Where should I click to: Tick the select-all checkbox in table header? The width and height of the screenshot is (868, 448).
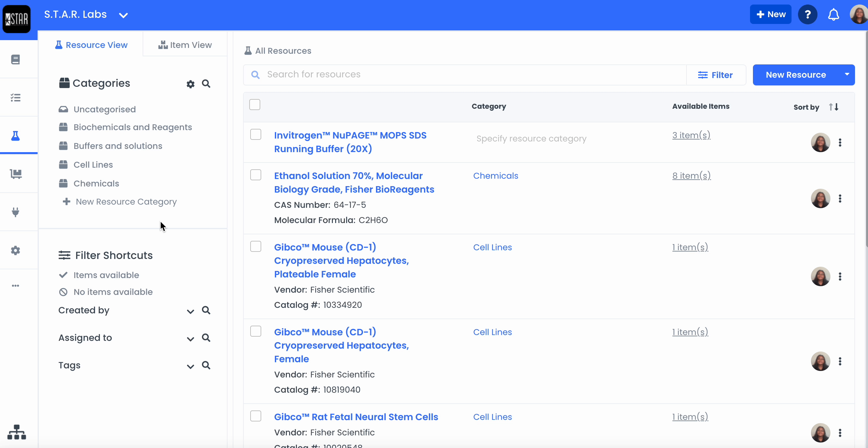tap(254, 105)
